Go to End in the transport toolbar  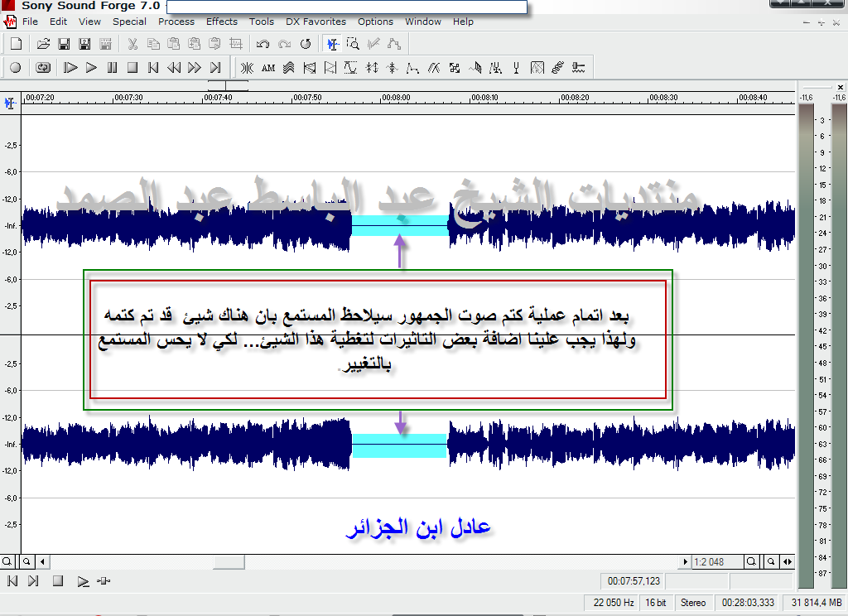(x=215, y=68)
